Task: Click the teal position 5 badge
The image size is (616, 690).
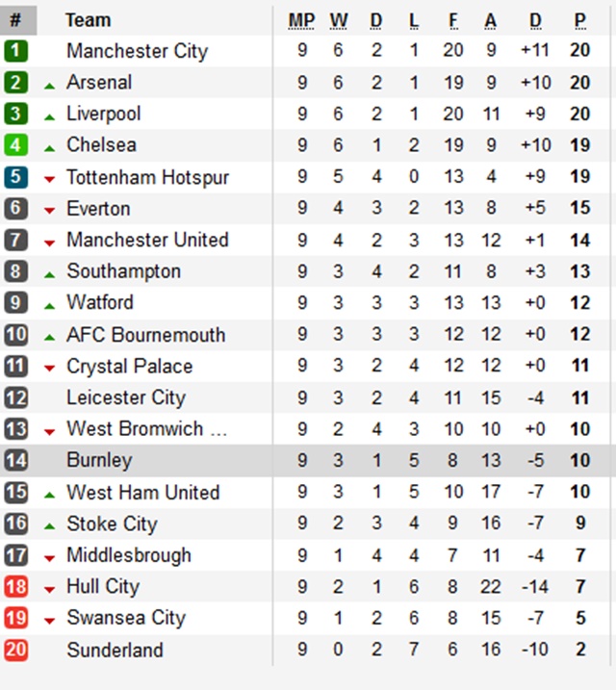Action: [x=16, y=178]
